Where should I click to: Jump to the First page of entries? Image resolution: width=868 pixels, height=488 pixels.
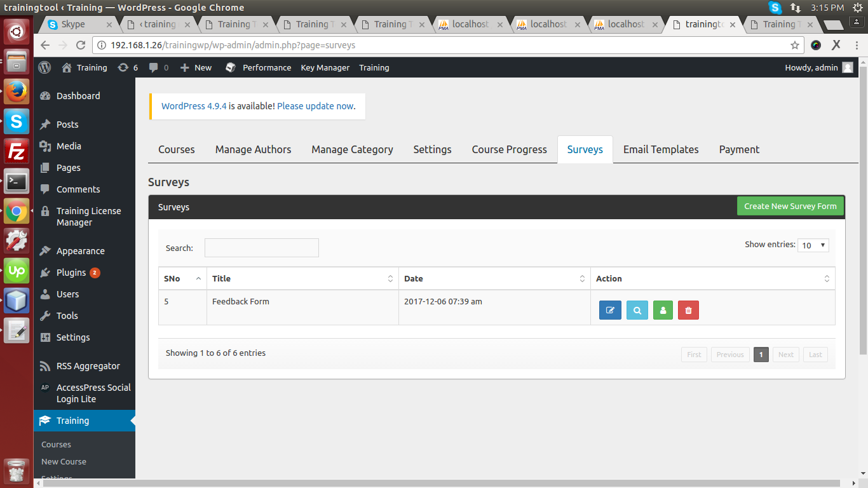click(x=694, y=355)
